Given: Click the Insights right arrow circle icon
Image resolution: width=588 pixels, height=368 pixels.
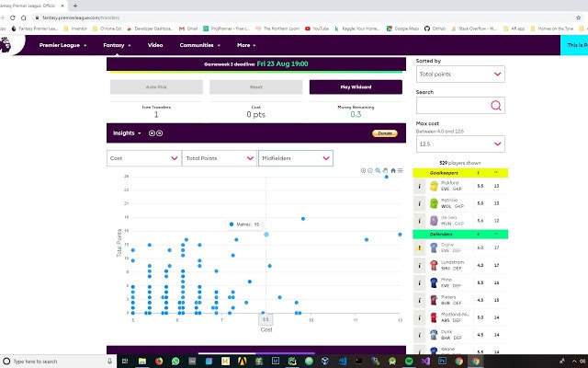Looking at the screenshot, I should [160, 132].
